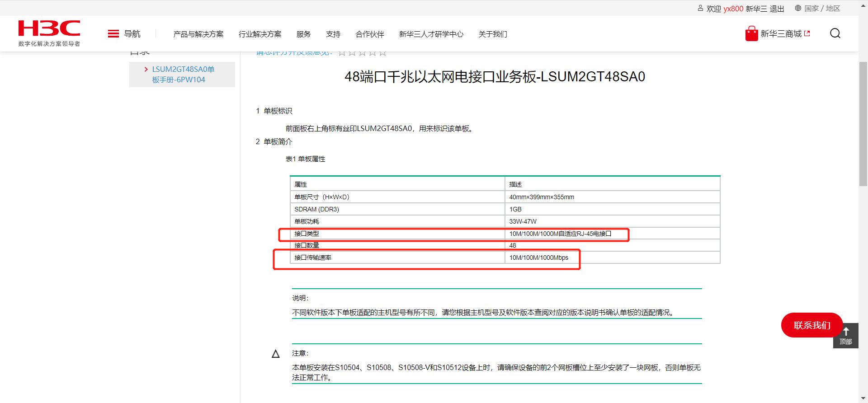
Task: Click heading 2 单板简介
Action: coord(274,142)
